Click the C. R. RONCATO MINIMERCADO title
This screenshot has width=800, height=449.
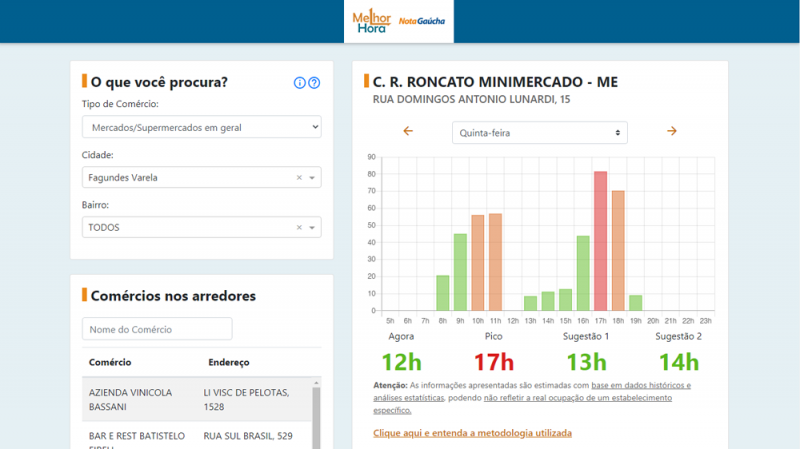[x=495, y=82]
